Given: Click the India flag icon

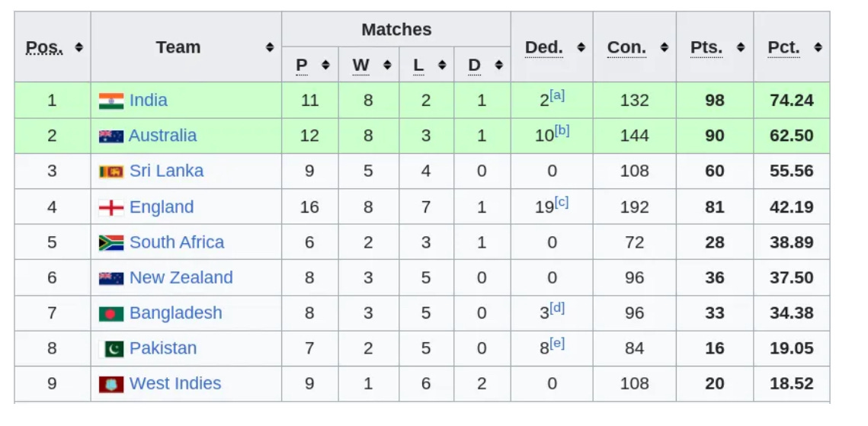Looking at the screenshot, I should (x=111, y=101).
